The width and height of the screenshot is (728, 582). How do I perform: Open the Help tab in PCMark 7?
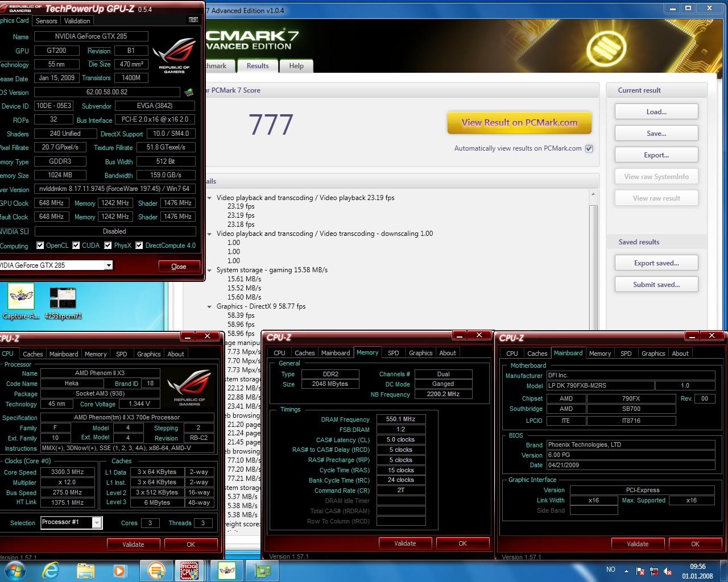coord(296,66)
